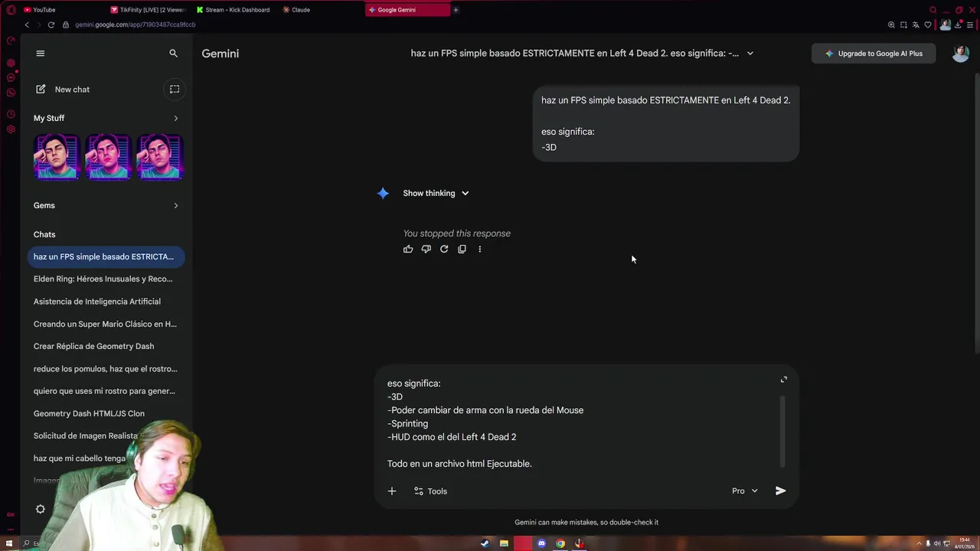Open browser downloads icon

[x=956, y=24]
